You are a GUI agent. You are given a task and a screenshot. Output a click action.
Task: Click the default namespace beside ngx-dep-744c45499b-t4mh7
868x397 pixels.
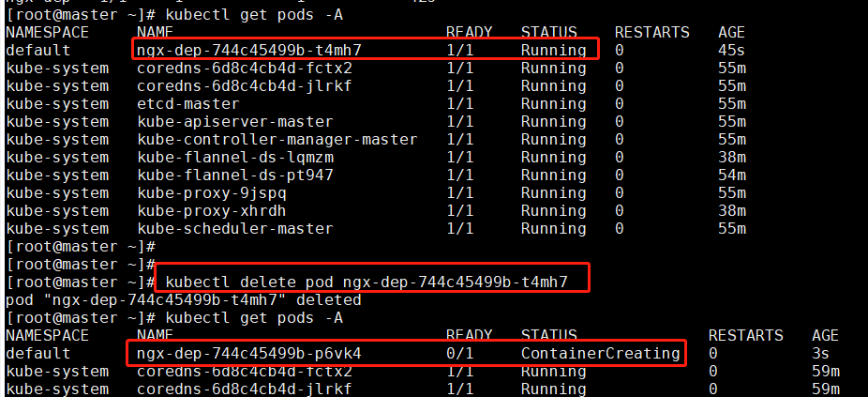click(x=37, y=51)
